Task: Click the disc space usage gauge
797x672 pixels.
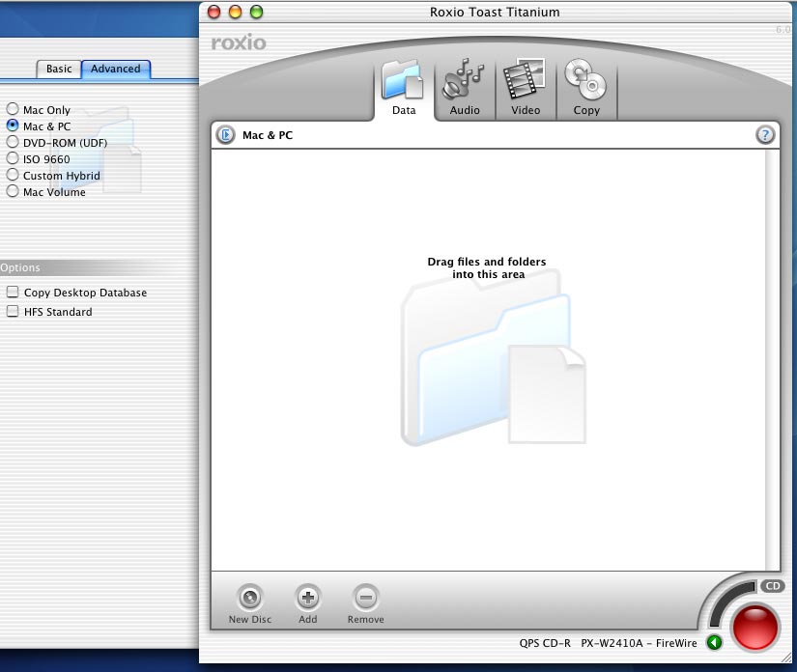Action: (x=730, y=604)
